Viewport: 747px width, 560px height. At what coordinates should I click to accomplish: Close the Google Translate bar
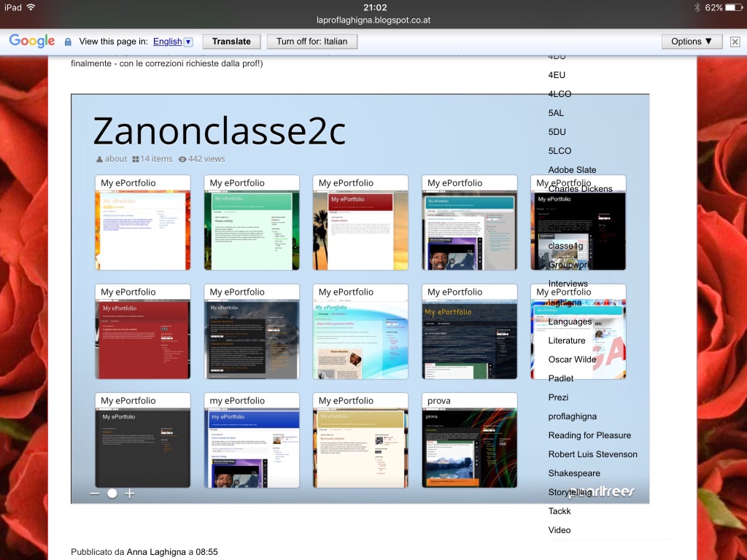pyautogui.click(x=735, y=42)
